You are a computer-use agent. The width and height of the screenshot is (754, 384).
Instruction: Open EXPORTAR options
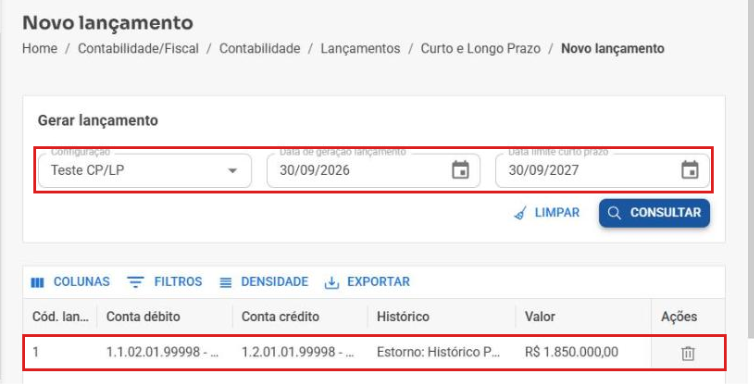pos(367,282)
